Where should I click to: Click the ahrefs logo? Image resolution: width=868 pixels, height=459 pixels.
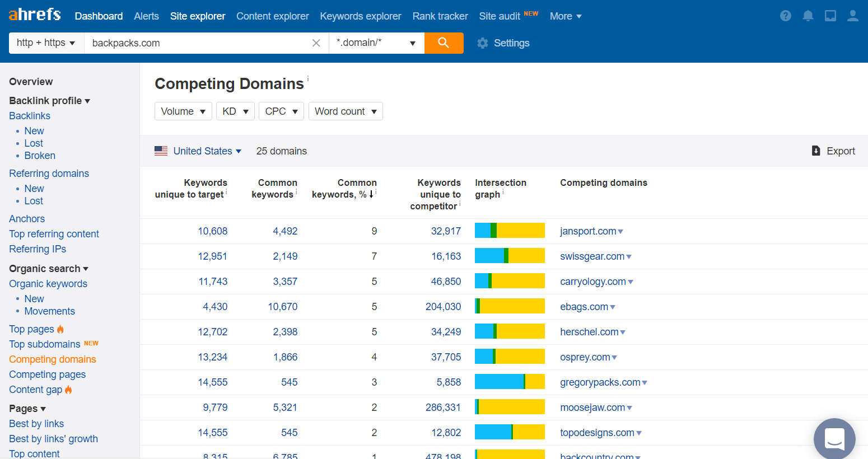click(35, 15)
